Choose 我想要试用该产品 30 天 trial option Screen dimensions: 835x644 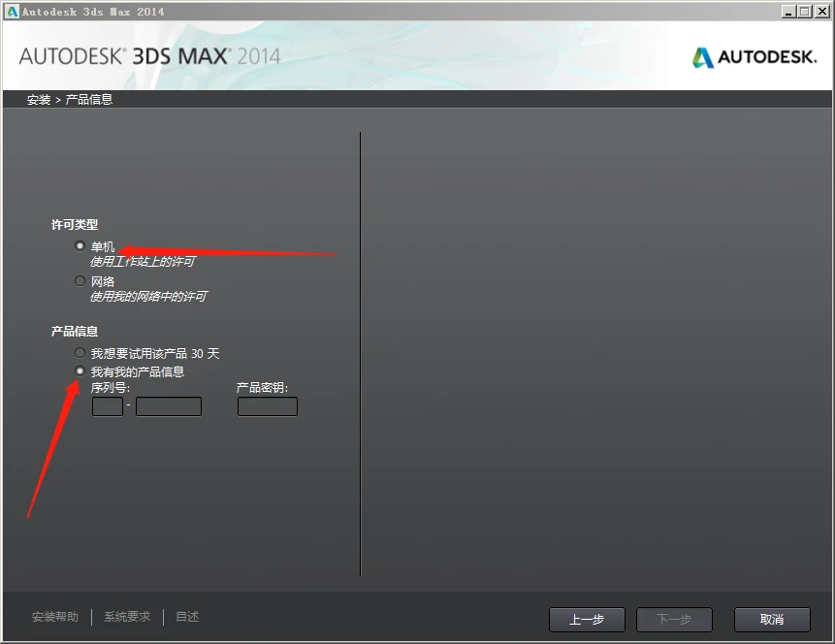point(80,353)
